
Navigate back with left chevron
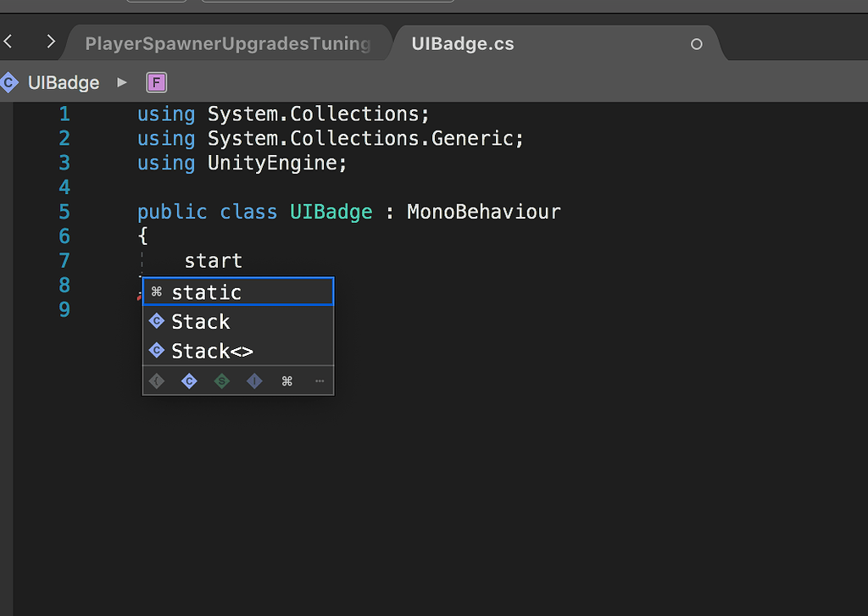[x=8, y=41]
